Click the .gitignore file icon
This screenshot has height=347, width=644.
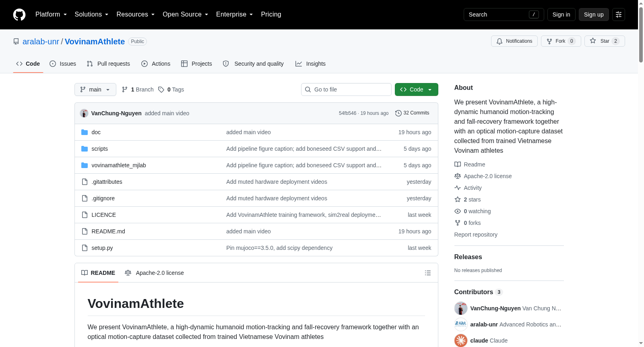coord(85,198)
